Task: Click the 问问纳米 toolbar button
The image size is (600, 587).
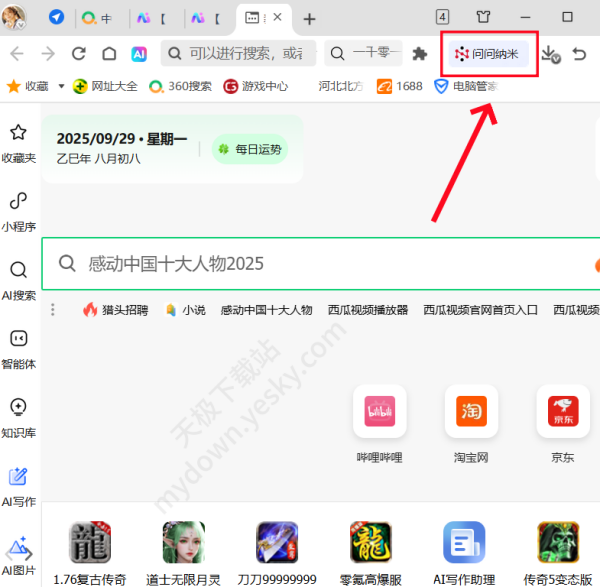Action: pyautogui.click(x=487, y=54)
